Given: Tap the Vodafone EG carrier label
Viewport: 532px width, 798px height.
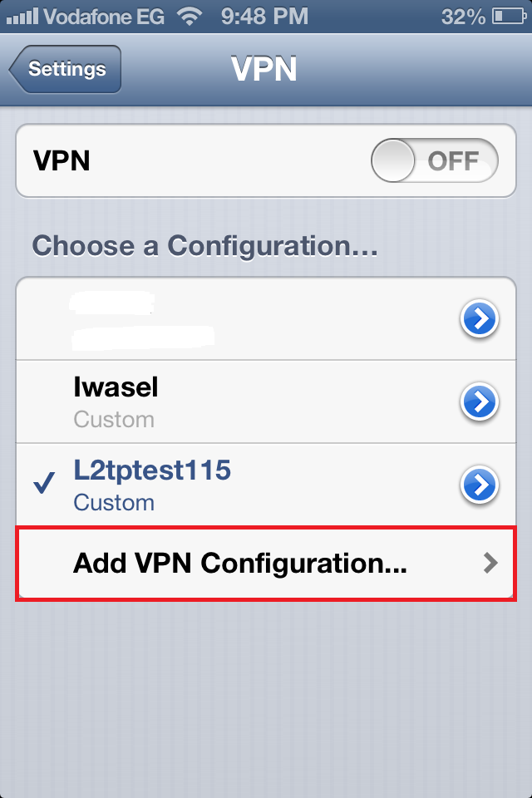Looking at the screenshot, I should [105, 17].
